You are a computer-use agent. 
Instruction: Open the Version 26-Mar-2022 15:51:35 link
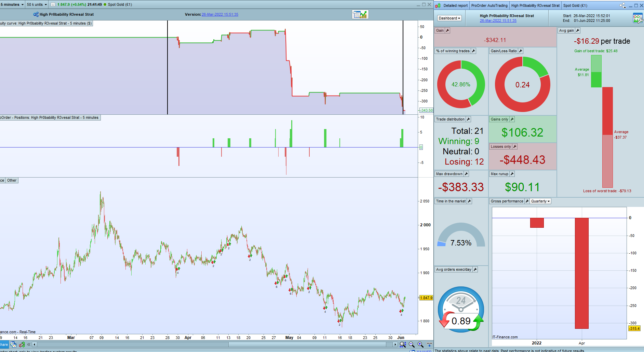[x=220, y=14]
